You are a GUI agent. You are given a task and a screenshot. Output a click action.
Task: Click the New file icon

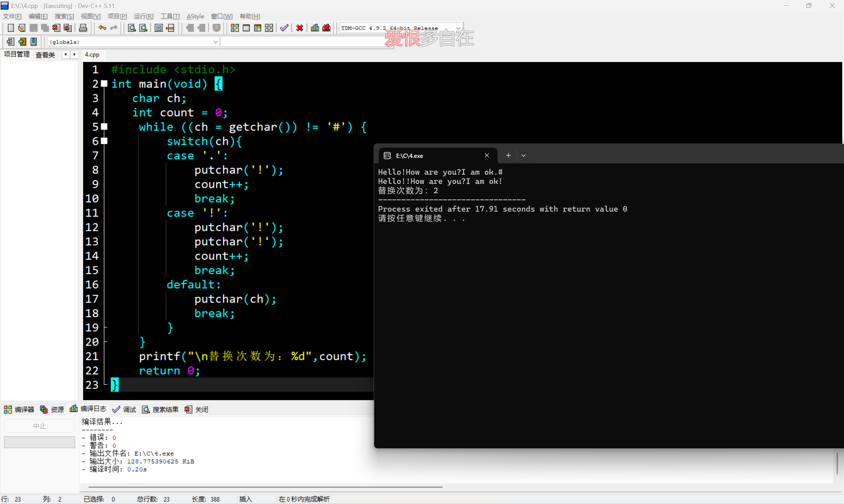[11, 28]
